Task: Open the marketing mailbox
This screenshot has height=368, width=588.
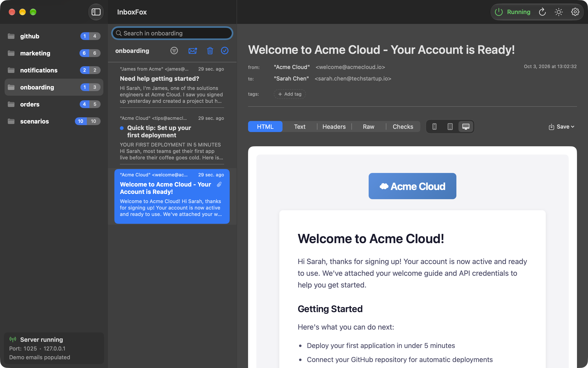Action: [54, 53]
